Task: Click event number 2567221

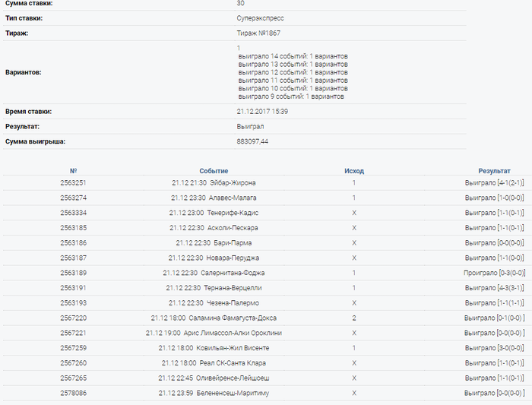Action: (73, 333)
